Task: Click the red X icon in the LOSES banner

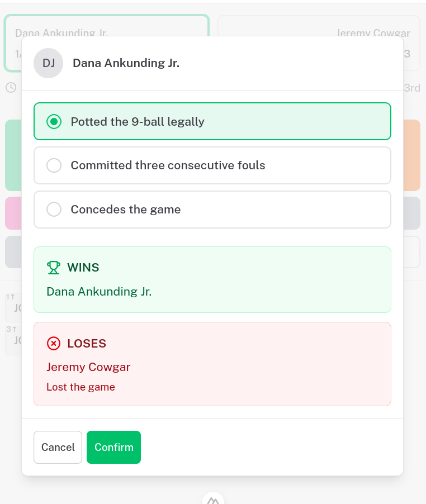Action: [54, 343]
